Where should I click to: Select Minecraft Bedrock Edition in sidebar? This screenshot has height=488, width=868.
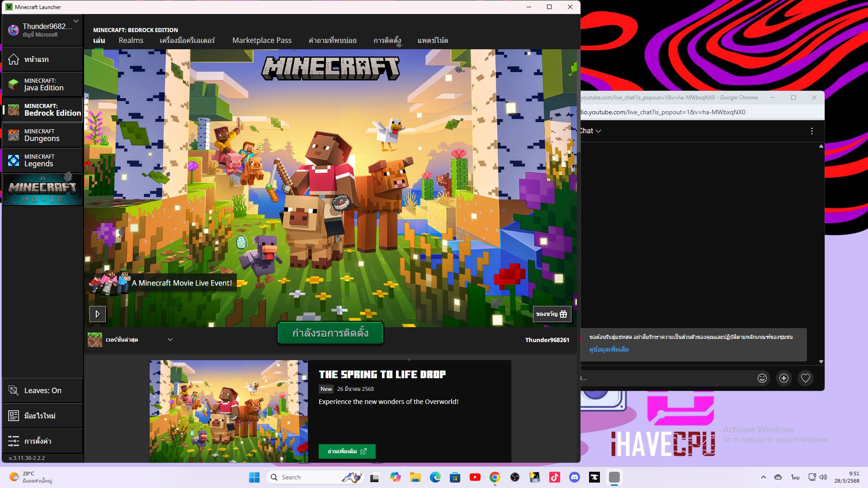click(x=42, y=110)
